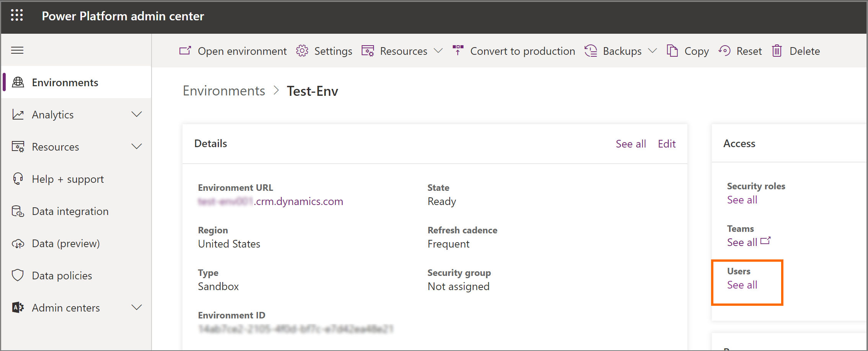Click Delete in the command bar
This screenshot has width=868, height=351.
tap(796, 51)
